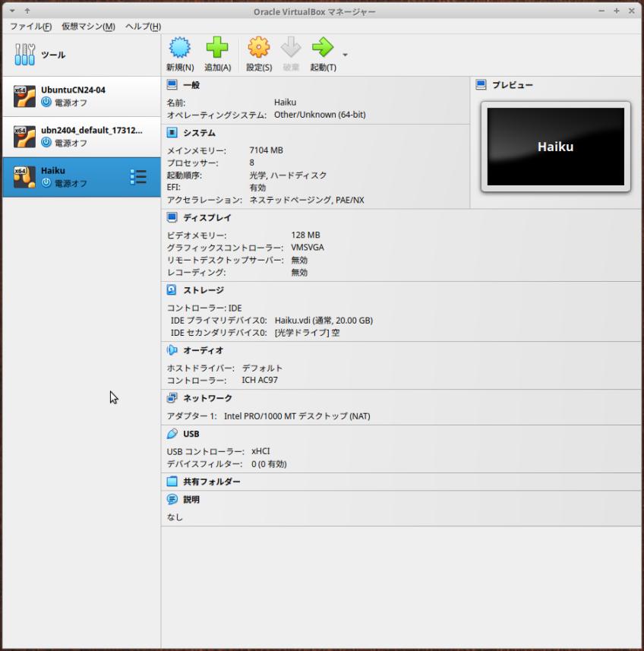The width and height of the screenshot is (644, 651).
Task: Click the 説明 section speech bubble icon
Action: (172, 499)
